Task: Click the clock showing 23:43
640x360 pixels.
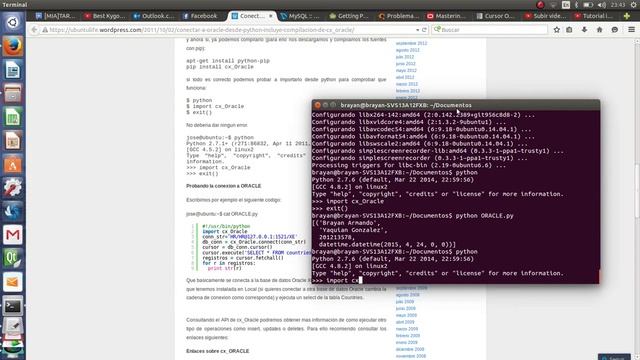Action: pyautogui.click(x=618, y=4)
